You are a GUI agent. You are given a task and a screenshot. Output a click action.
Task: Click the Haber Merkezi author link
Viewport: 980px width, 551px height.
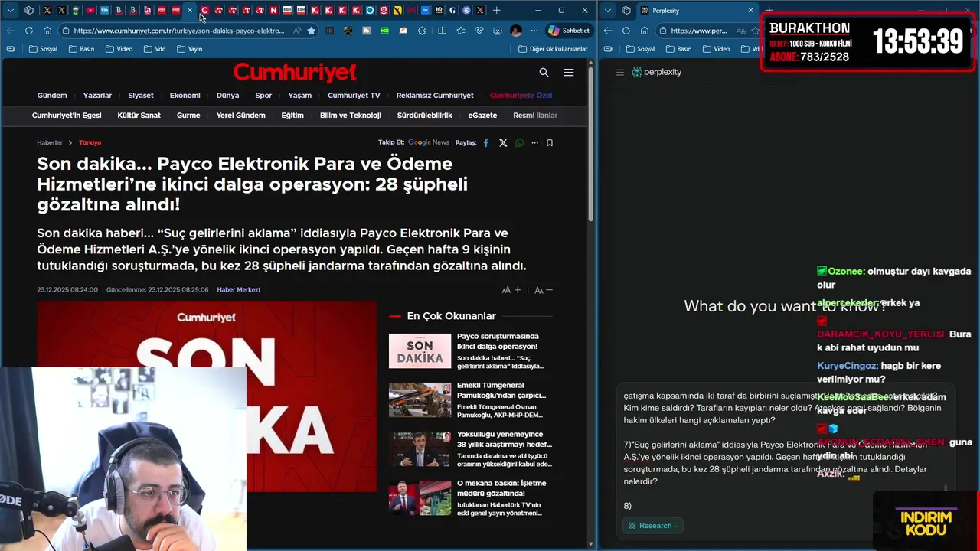click(x=238, y=290)
